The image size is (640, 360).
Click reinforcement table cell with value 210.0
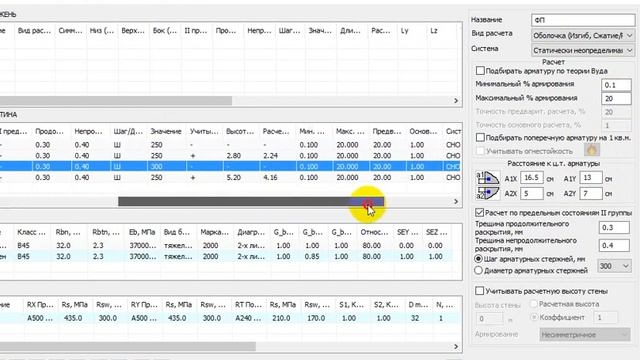click(281, 318)
